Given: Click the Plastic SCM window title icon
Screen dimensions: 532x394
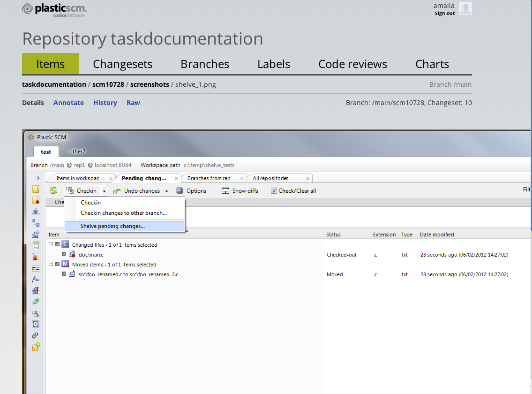Looking at the screenshot, I should [x=31, y=137].
